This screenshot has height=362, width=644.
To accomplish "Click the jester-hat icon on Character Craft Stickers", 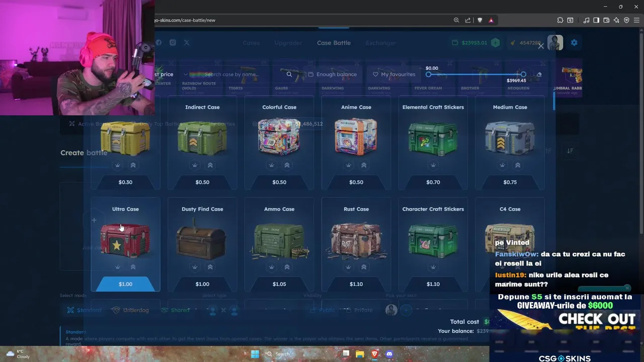I will (x=433, y=267).
